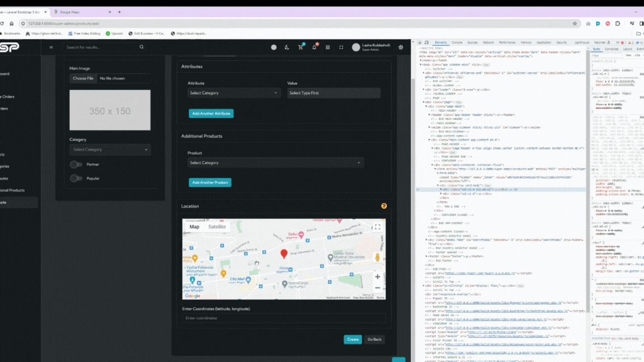Image resolution: width=644 pixels, height=362 pixels.
Task: Open the notifications bell
Action: [314, 47]
